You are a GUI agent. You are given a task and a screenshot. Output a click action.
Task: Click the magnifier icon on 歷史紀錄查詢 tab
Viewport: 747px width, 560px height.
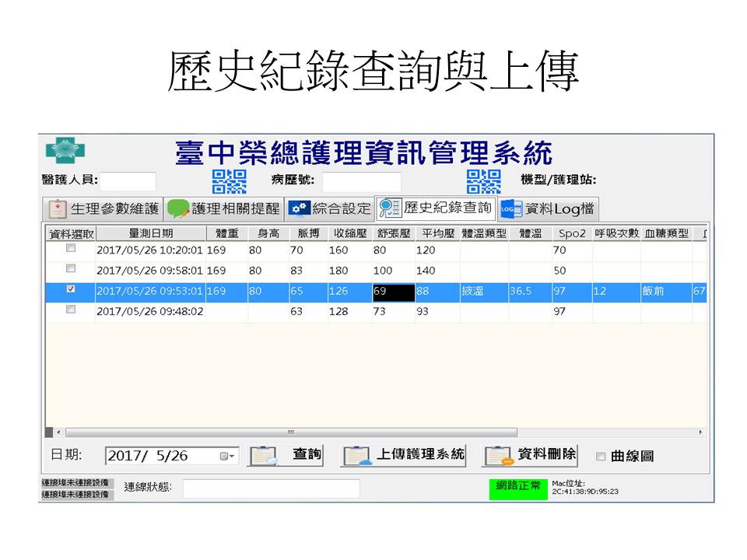point(390,208)
